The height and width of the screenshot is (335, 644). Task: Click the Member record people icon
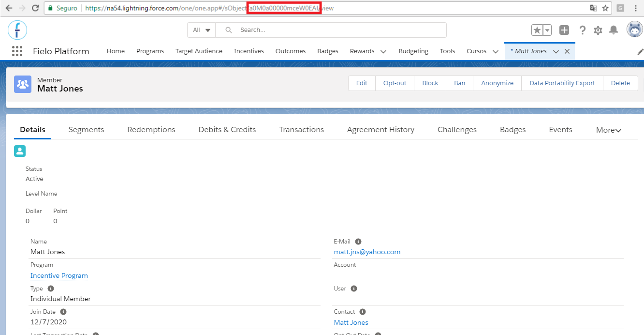23,84
